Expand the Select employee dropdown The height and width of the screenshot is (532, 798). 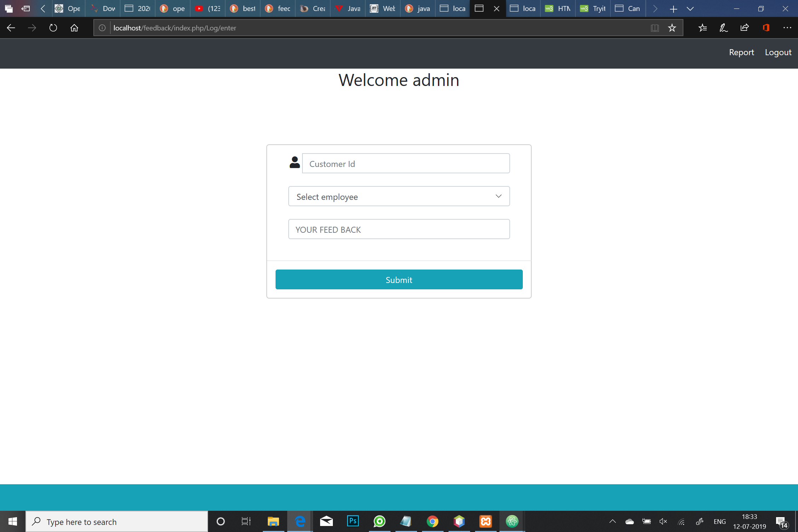(x=399, y=196)
